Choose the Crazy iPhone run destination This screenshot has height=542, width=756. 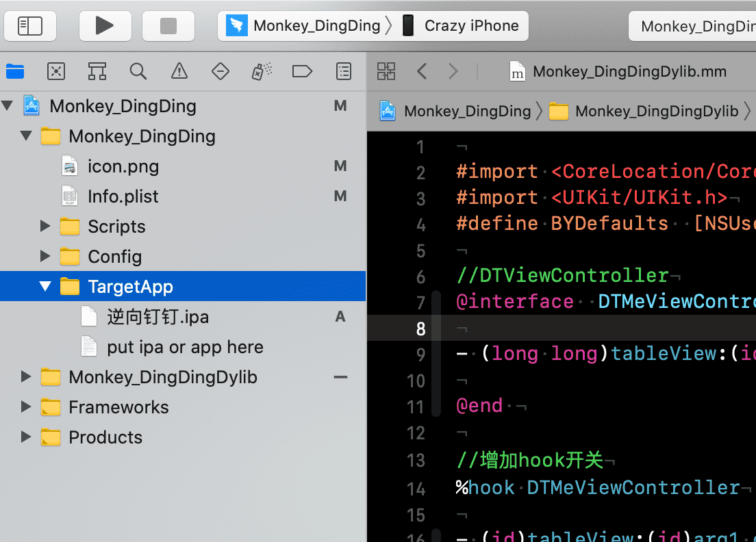pyautogui.click(x=462, y=25)
